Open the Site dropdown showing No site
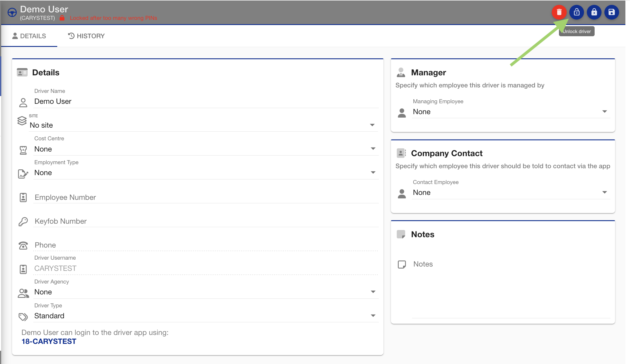Viewport: 630px width, 364px height. 203,125
